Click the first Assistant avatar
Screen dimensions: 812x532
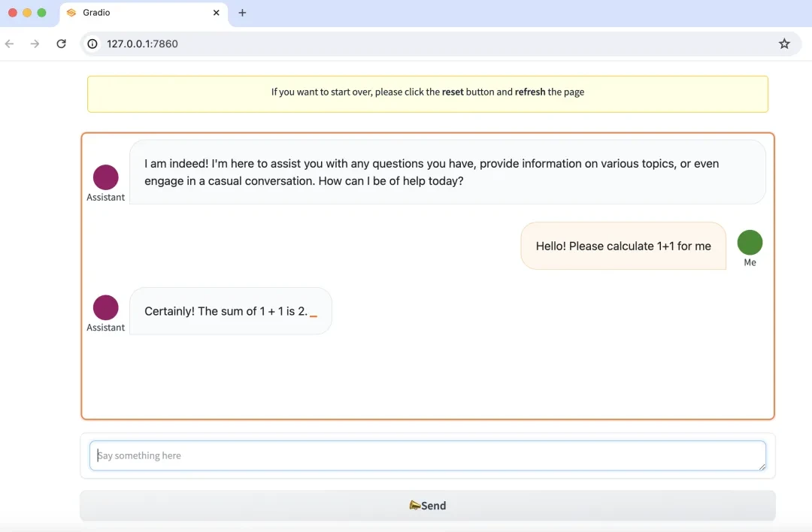pos(105,177)
